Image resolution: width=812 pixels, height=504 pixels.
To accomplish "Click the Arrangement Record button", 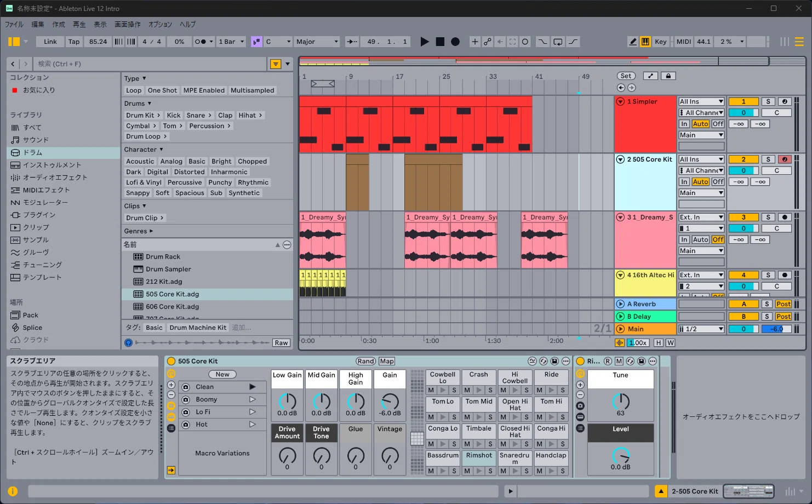I will coord(455,42).
